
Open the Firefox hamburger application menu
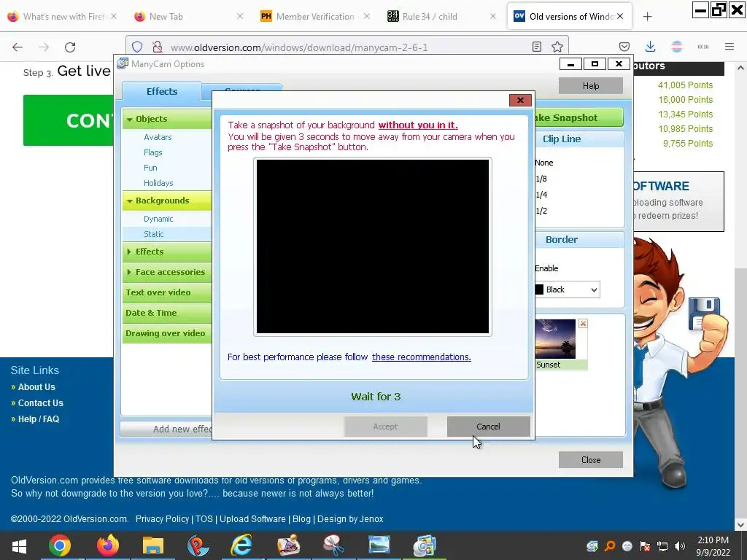729,47
